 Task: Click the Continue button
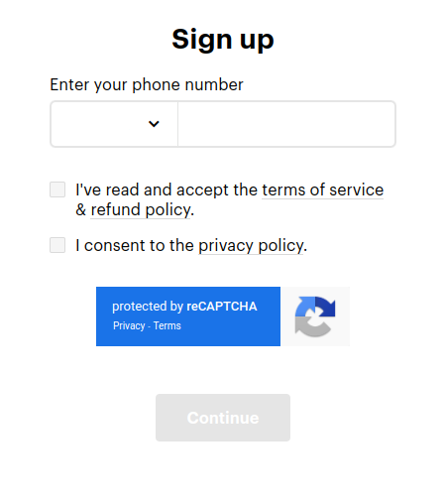(x=223, y=418)
